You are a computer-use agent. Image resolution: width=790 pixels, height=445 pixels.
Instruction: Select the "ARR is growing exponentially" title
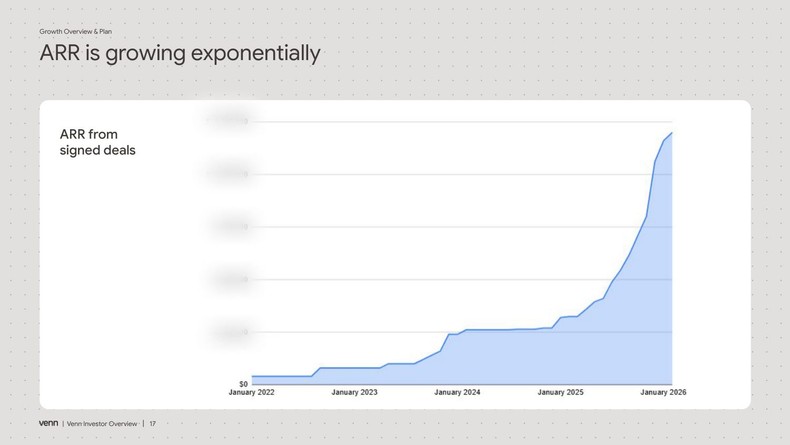(x=180, y=53)
